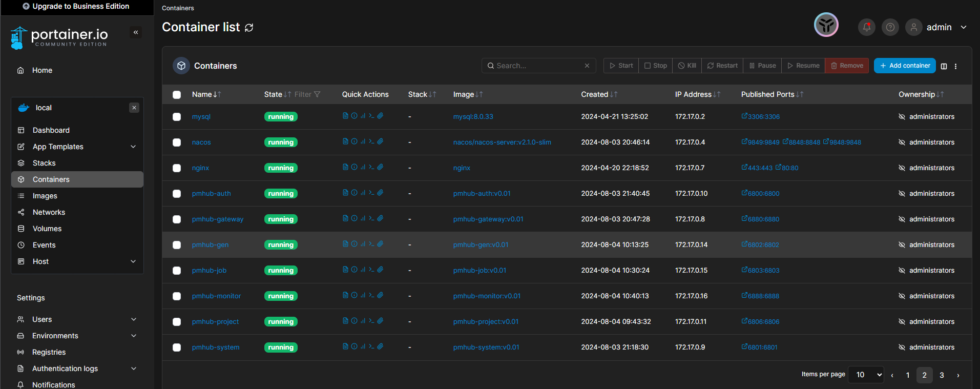This screenshot has width=980, height=389.
Task: Expand Authentication logs chevron
Action: click(134, 368)
